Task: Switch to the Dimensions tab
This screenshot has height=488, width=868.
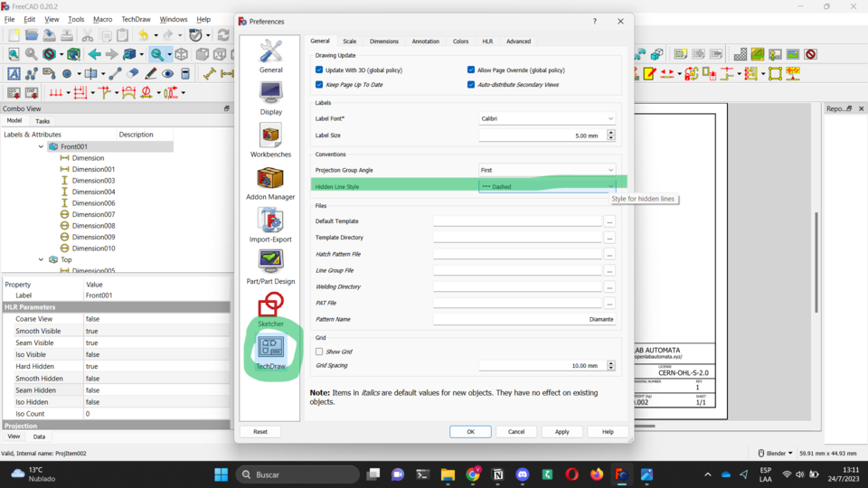Action: pos(384,42)
